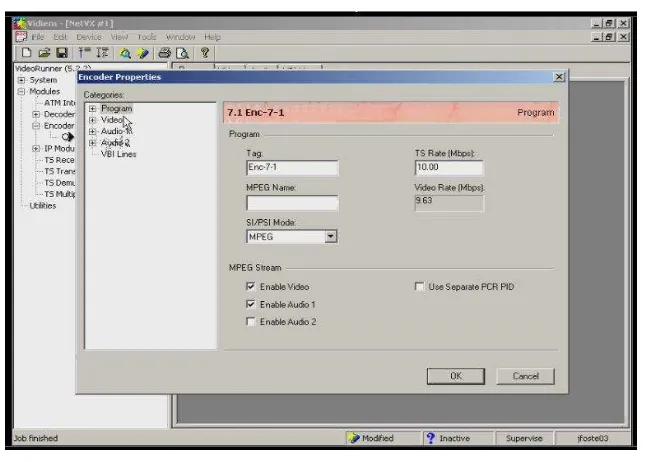Click the question mark help toolbar icon
Image resolution: width=646 pixels, height=462 pixels.
[205, 53]
